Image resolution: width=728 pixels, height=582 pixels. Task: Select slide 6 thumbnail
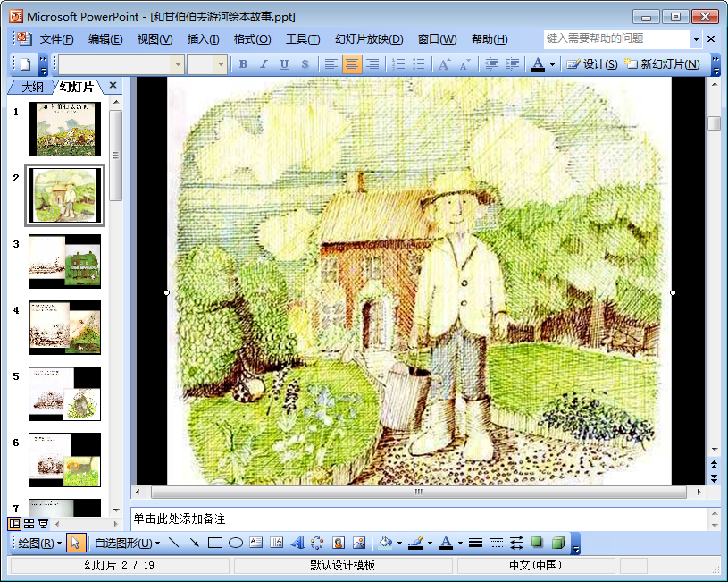click(x=64, y=460)
